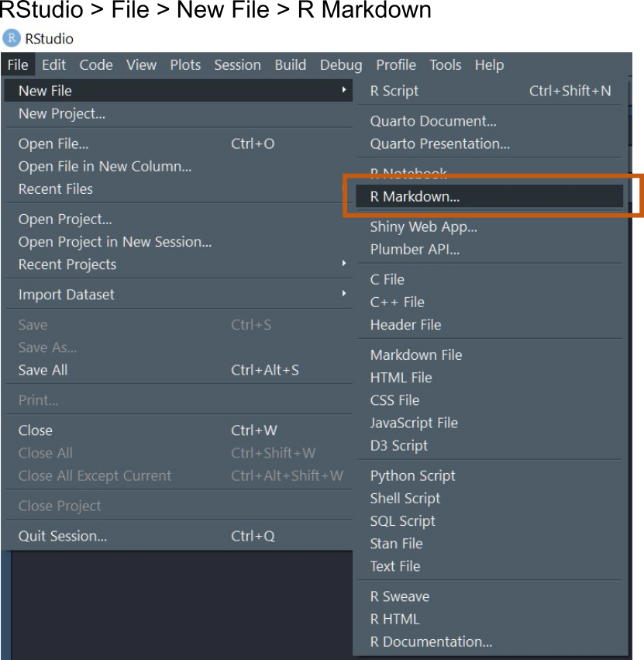Create a new Quarto Presentation
644x660 pixels.
click(x=490, y=144)
